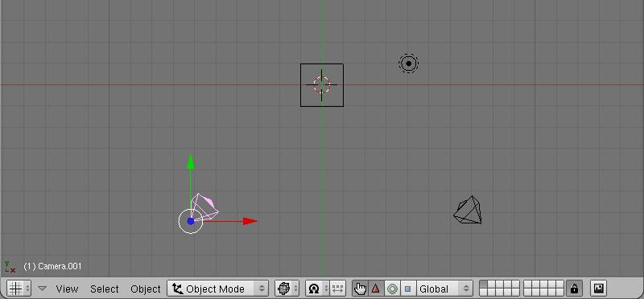Select the rotate manipulator circle icon

click(392, 289)
